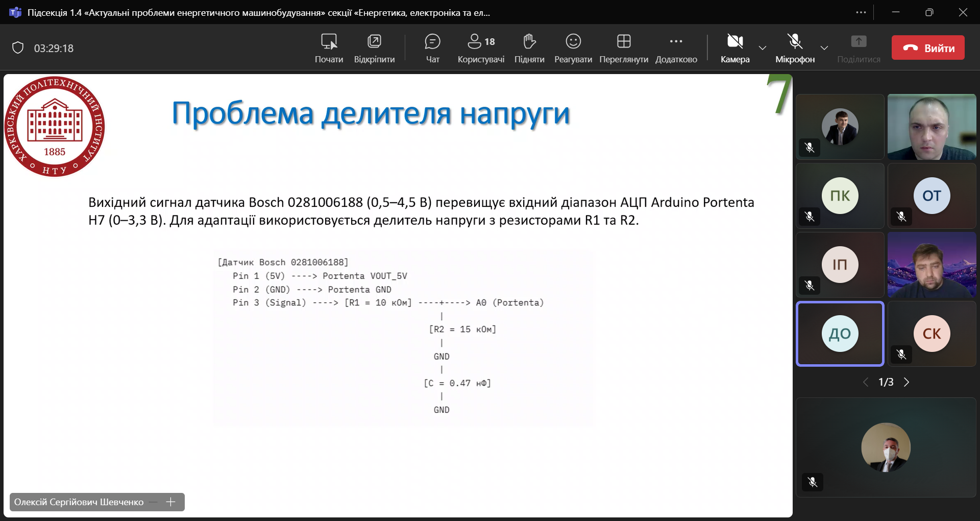Restore down the Teams window

[x=929, y=12]
